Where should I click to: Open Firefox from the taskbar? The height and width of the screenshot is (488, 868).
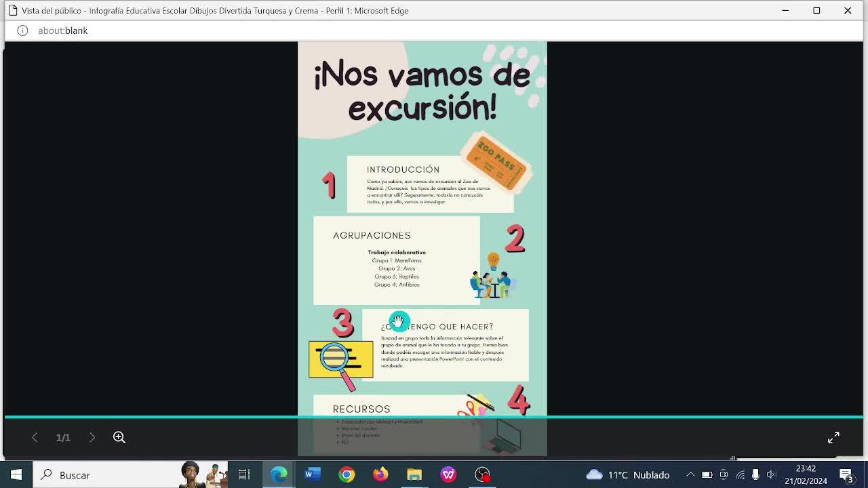point(380,474)
